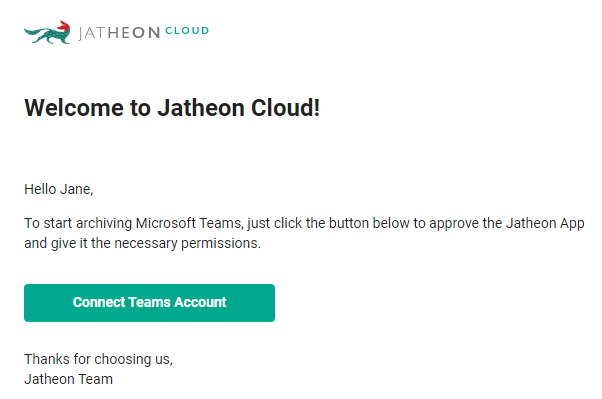This screenshot has height=399, width=602.
Task: Click the Hello greeting word
Action: [40, 189]
